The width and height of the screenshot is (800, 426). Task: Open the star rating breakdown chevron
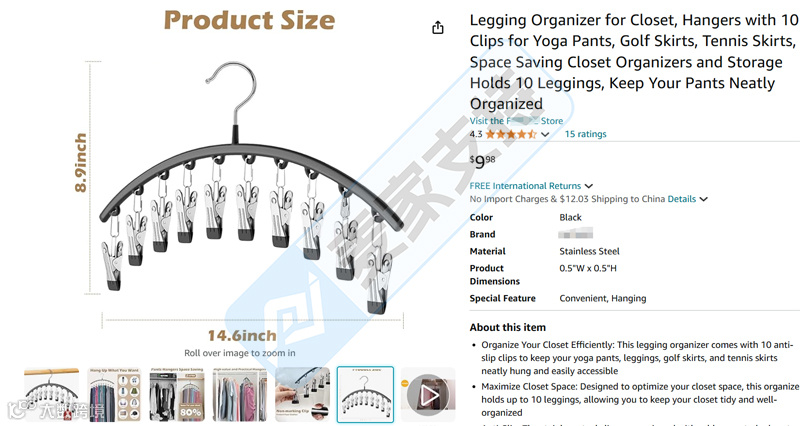coord(545,135)
